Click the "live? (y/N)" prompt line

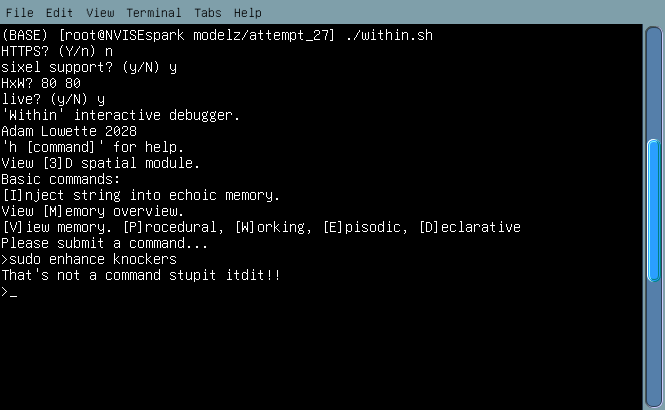coord(53,99)
